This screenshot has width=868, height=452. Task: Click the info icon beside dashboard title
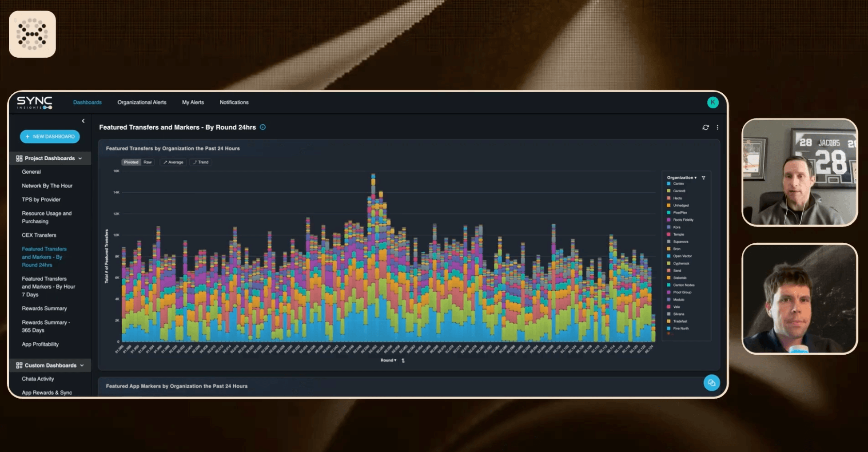coord(263,127)
